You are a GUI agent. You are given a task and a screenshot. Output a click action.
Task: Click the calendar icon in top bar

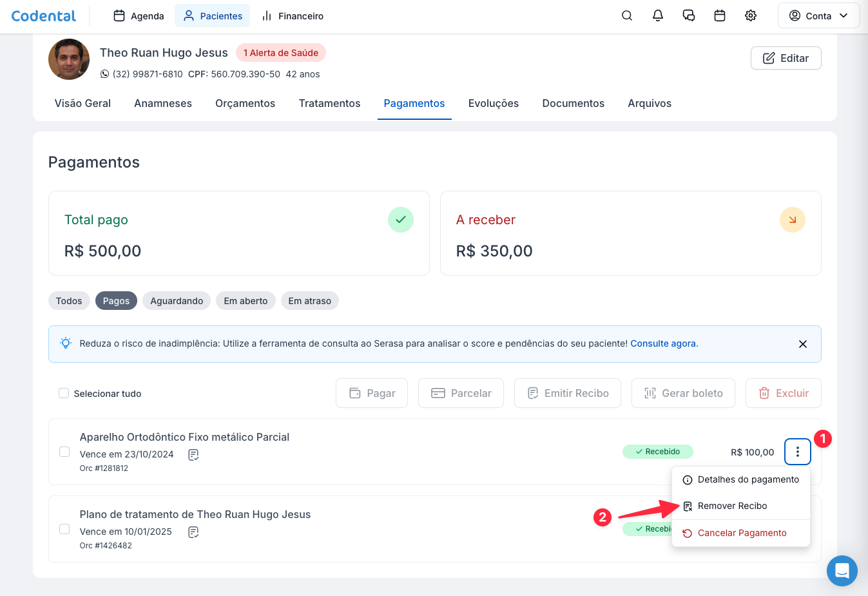[719, 16]
